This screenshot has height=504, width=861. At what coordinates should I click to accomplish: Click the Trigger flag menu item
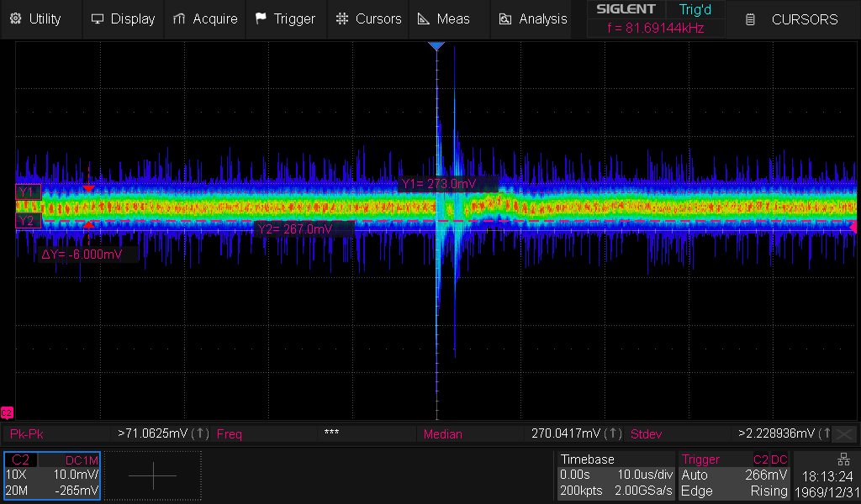pos(285,18)
